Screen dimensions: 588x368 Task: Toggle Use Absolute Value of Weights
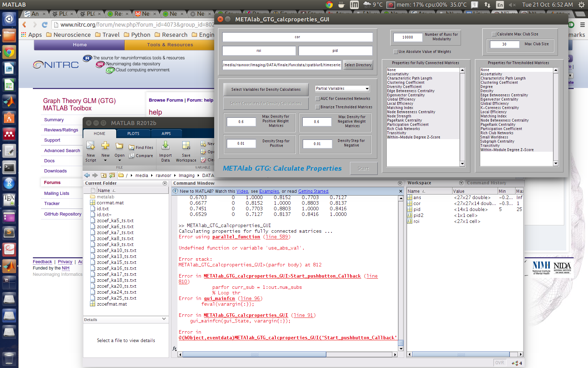396,52
